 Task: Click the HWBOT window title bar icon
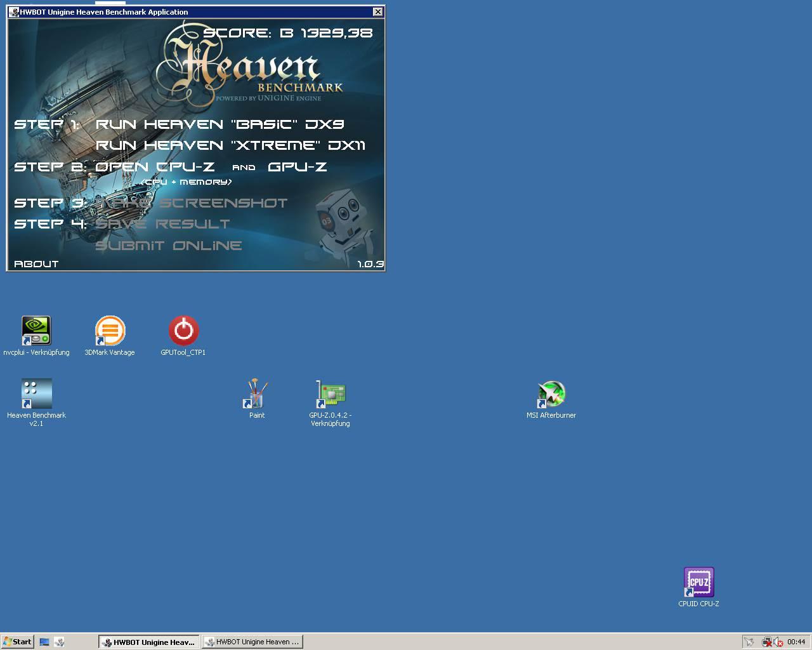point(15,11)
